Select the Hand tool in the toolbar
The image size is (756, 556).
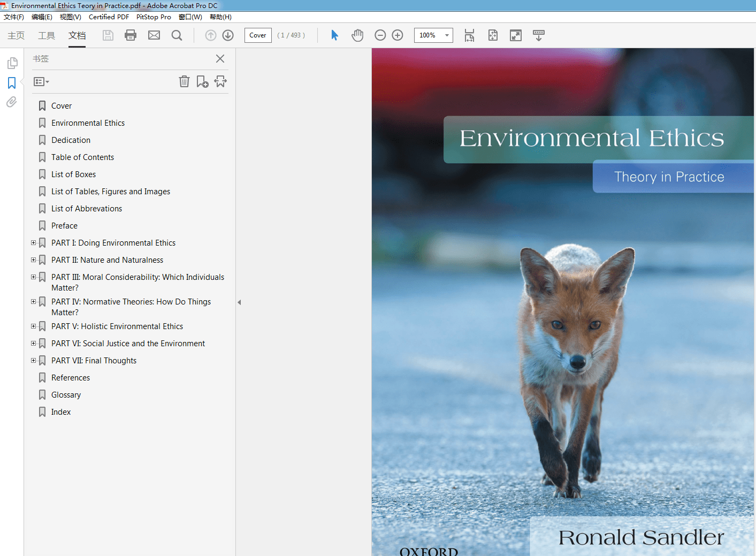tap(357, 35)
